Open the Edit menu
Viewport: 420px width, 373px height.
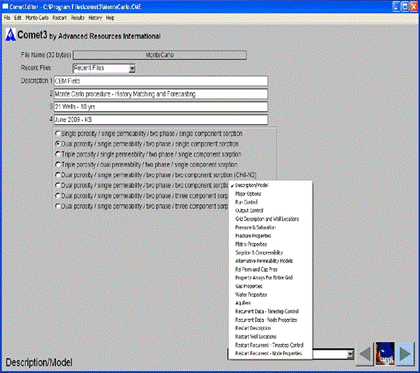pos(18,18)
